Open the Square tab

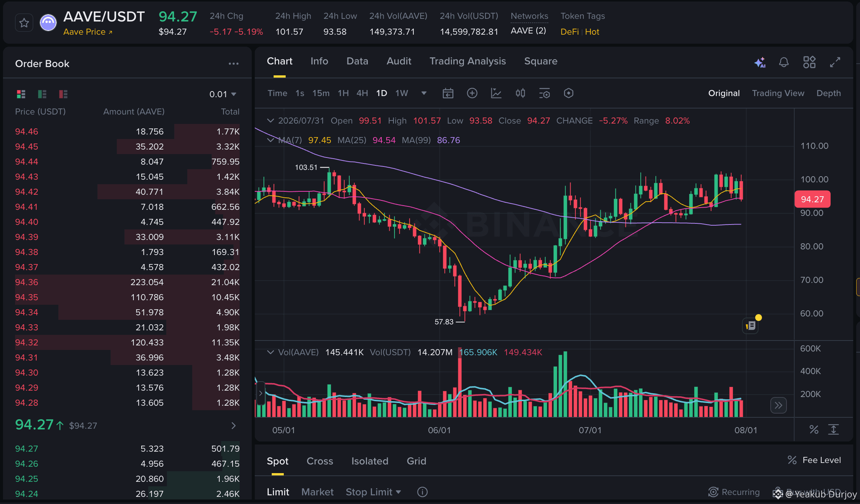[x=540, y=61]
